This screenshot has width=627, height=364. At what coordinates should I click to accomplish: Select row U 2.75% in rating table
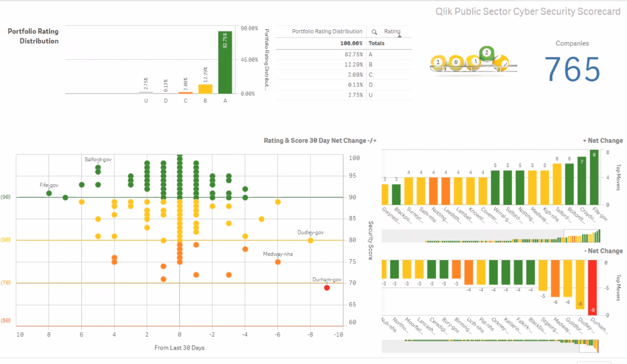click(343, 95)
